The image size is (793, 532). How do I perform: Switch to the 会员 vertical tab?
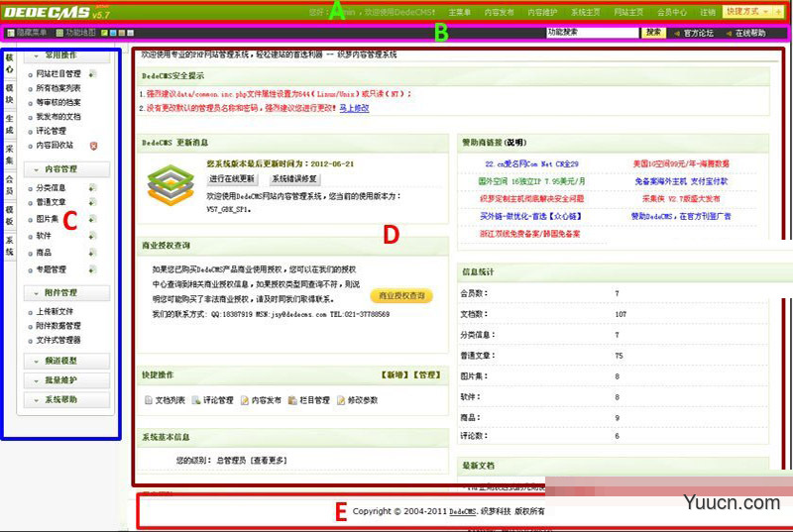tap(10, 185)
